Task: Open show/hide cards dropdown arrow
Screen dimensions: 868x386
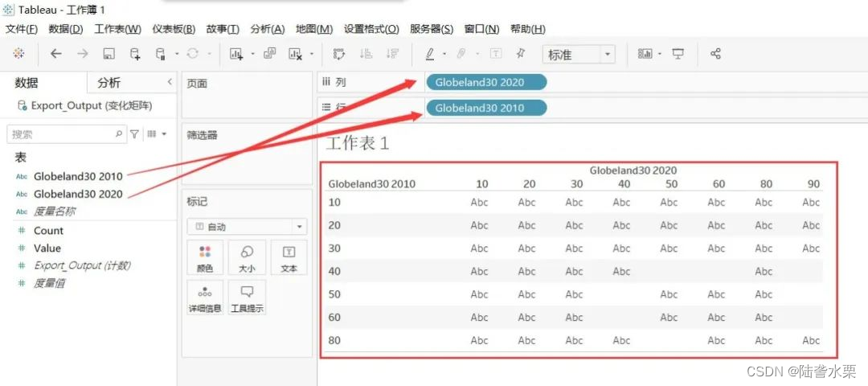Action: click(x=660, y=54)
